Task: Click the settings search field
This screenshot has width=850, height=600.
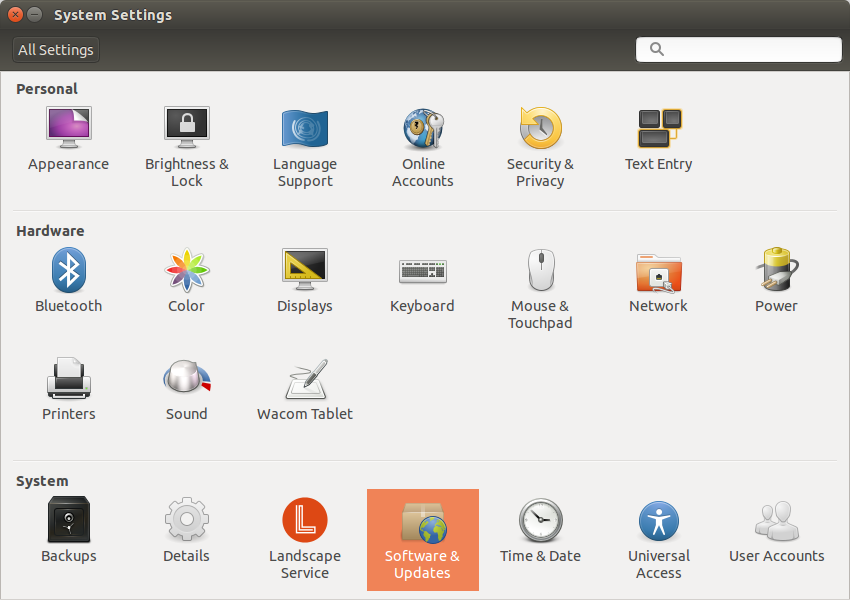Action: pos(738,49)
